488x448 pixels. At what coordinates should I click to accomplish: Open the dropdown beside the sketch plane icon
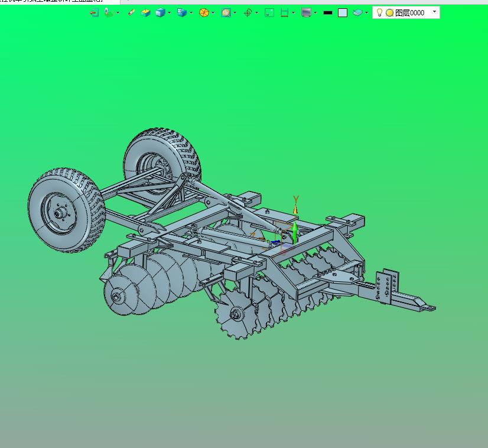(x=118, y=13)
